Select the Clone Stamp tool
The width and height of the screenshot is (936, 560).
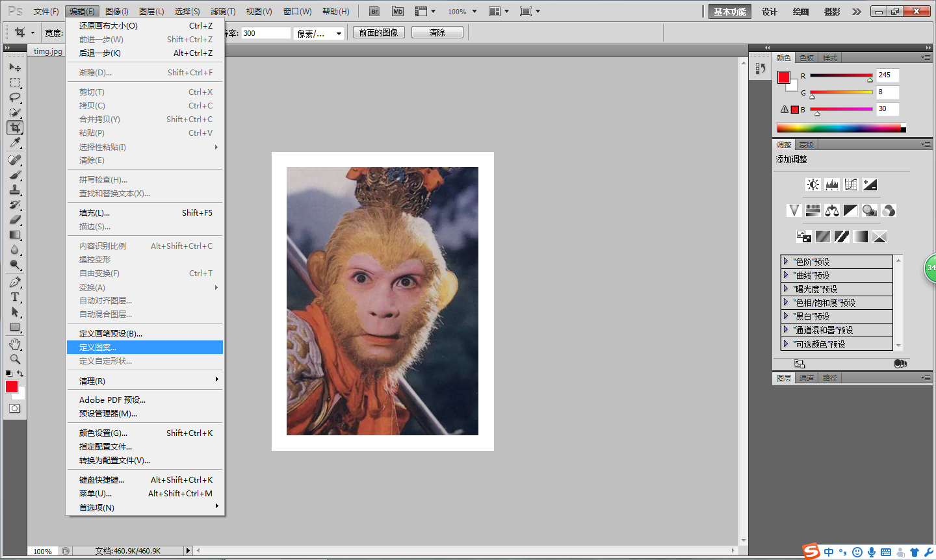click(x=15, y=190)
